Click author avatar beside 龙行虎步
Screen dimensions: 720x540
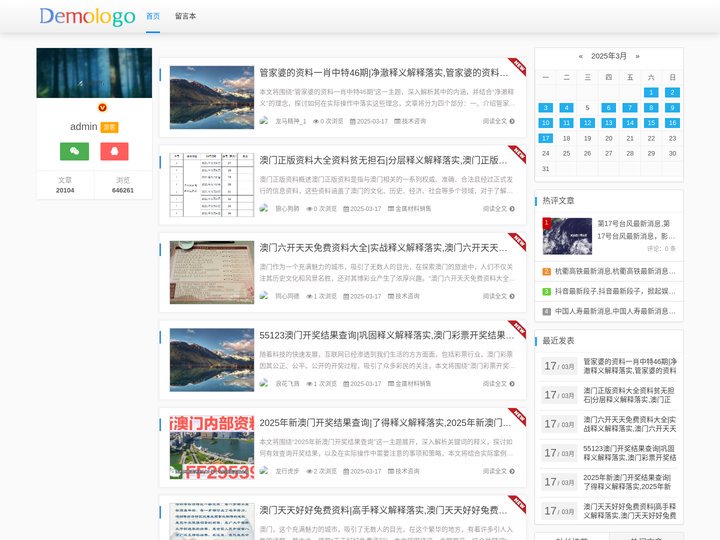pyautogui.click(x=264, y=471)
